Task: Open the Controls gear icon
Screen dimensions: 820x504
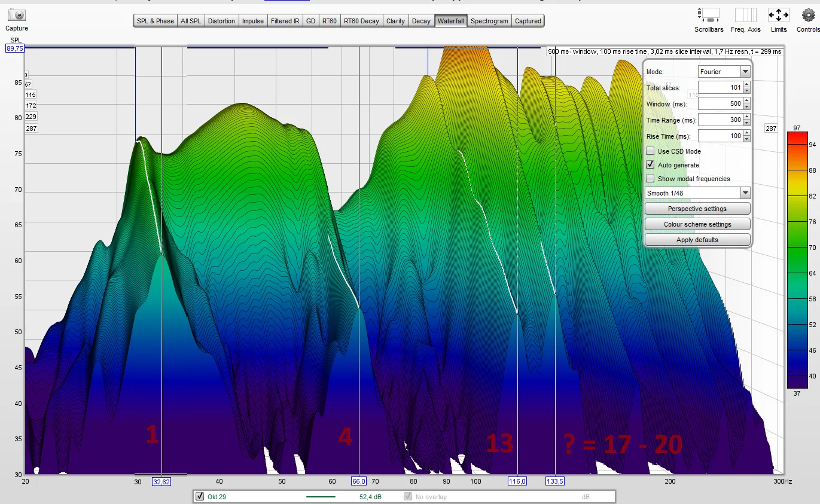Action: (x=809, y=15)
